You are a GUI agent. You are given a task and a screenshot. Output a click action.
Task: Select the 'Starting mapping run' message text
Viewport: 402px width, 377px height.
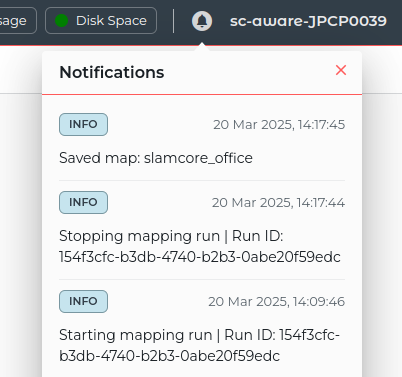[199, 345]
